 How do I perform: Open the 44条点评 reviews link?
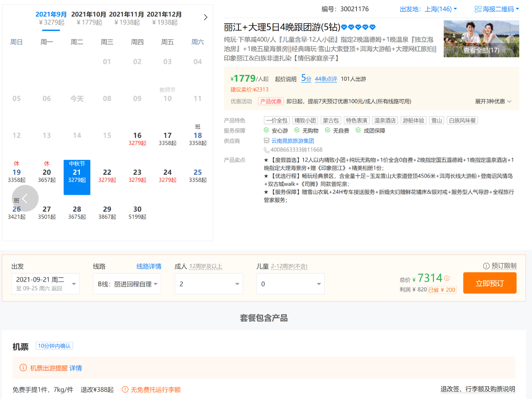[326, 79]
